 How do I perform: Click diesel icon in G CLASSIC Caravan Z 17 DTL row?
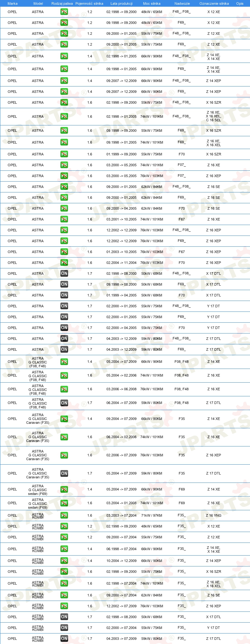[x=64, y=474]
